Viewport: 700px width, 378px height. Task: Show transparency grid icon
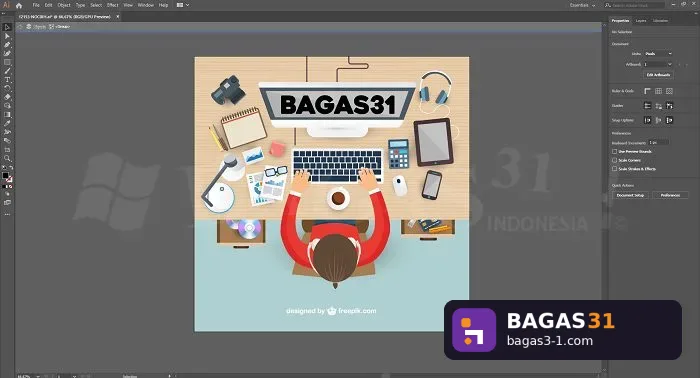[669, 91]
